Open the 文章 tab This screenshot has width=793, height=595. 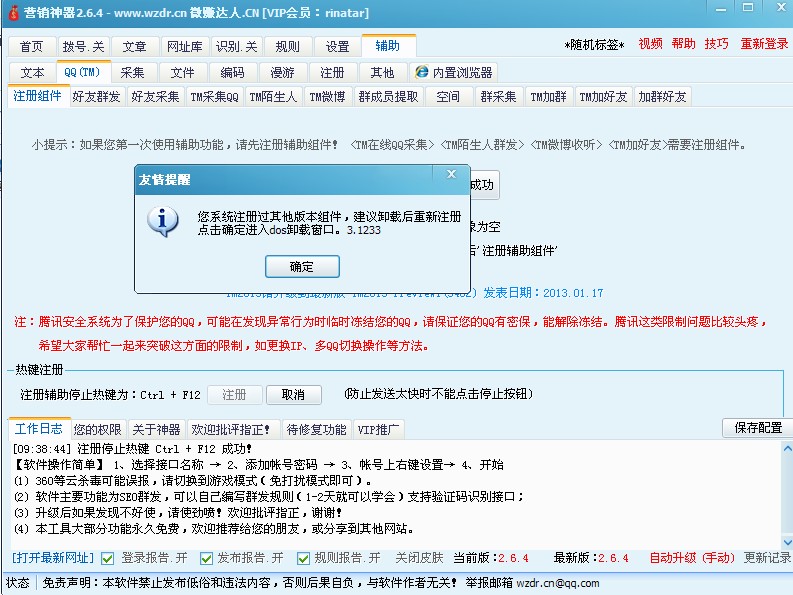pos(135,47)
